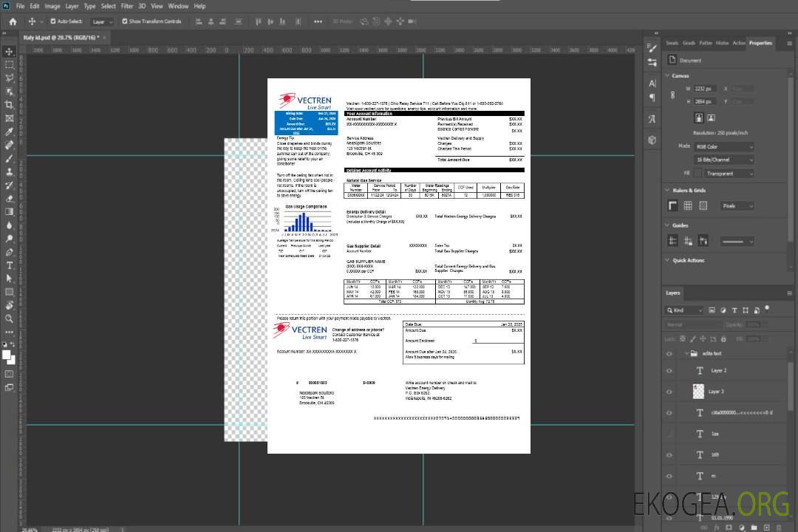This screenshot has height=532, width=798.
Task: Click the canvas width input field
Action: point(706,89)
